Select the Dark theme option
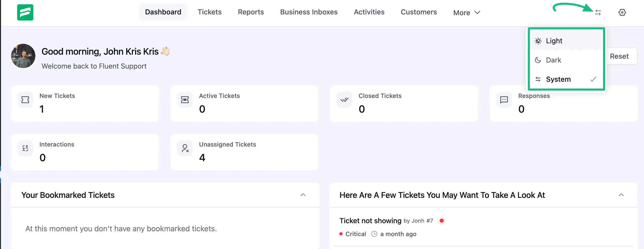 pos(554,60)
